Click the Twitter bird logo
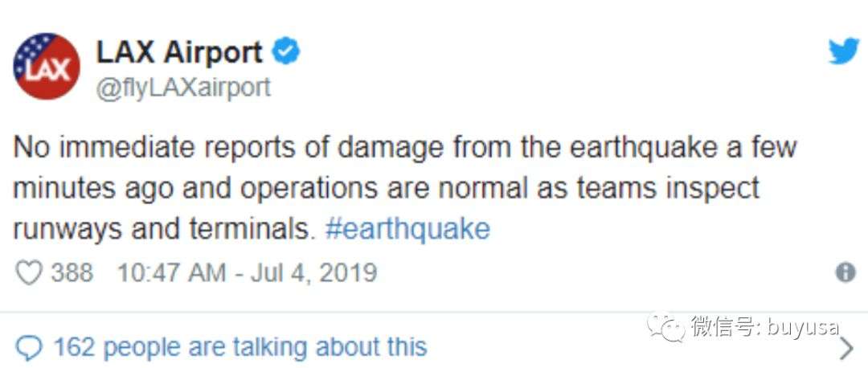The width and height of the screenshot is (868, 368). [x=843, y=52]
